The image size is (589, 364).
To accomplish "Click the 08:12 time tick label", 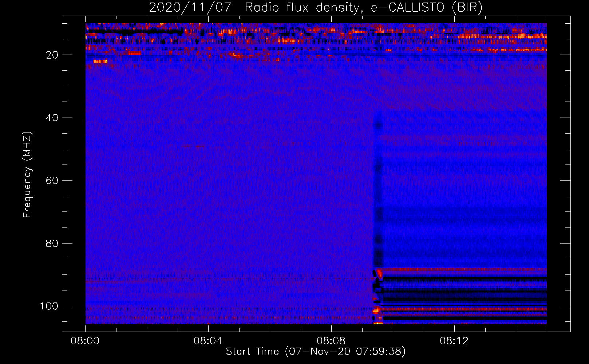I will click(x=454, y=341).
